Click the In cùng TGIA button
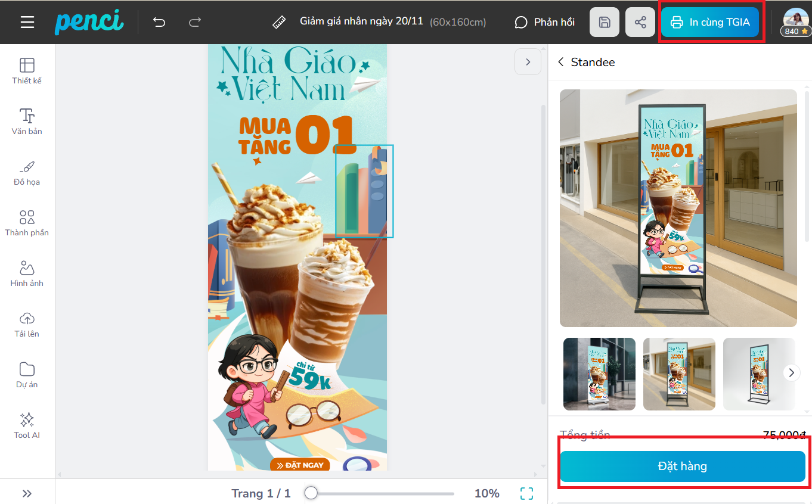The height and width of the screenshot is (504, 812). 709,23
